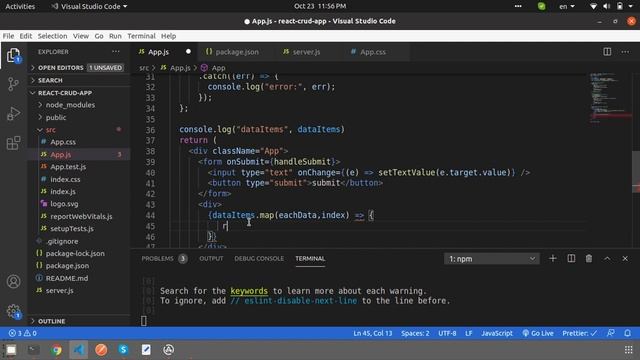640x360 pixels.
Task: Expand the Open Editors section
Action: 78,68
